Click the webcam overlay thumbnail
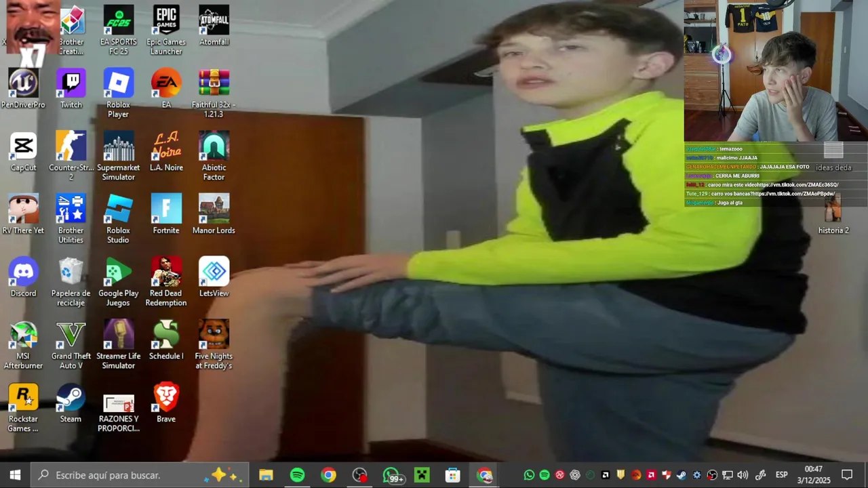 pos(776,70)
